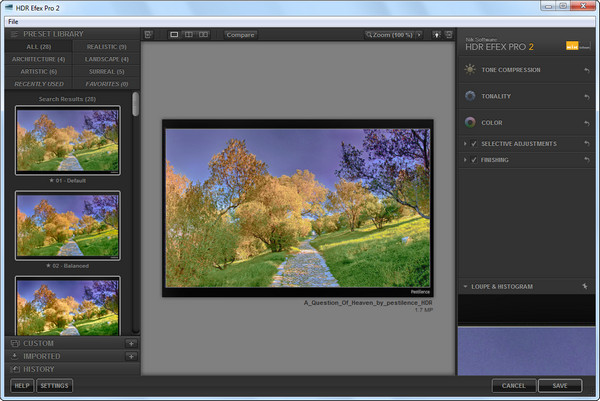This screenshot has height=401, width=600.
Task: Open the Zoom (100 %) dropdown
Action: (x=395, y=35)
